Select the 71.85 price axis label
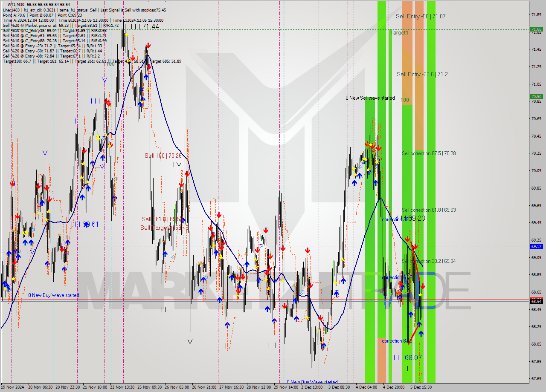The image size is (546, 392). pyautogui.click(x=536, y=15)
